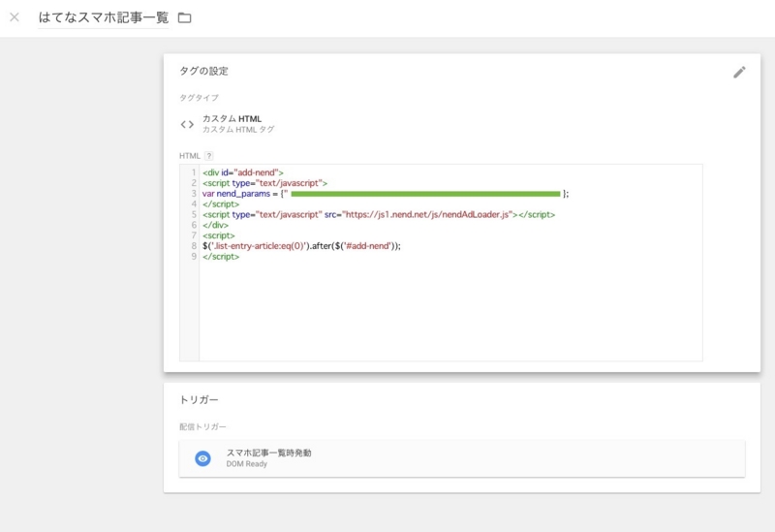Edit the tag name はてなスマホ記事一覧

pos(104,17)
